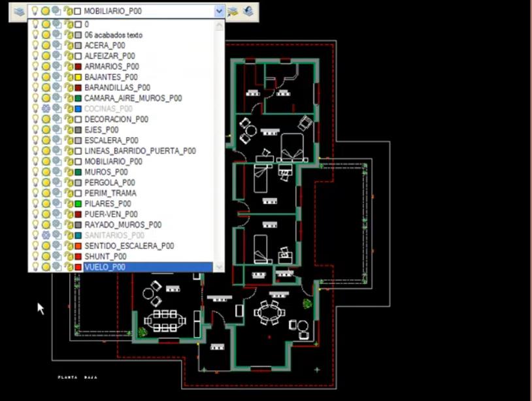Thaw the SANITARIOS_P00 layer via freeze icon
The image size is (532, 401).
coord(46,235)
